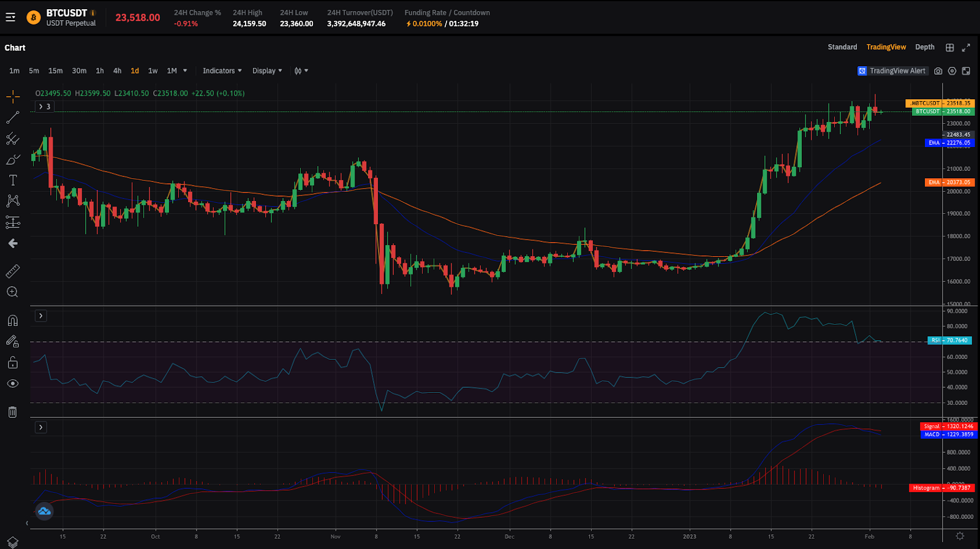Select the 5m timeframe
Viewport: 980px width, 549px height.
pyautogui.click(x=34, y=71)
